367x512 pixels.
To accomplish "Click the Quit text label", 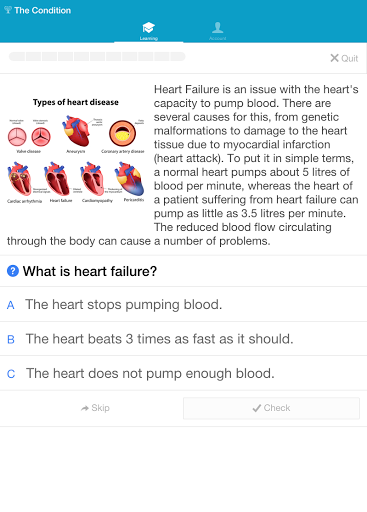I will (350, 58).
